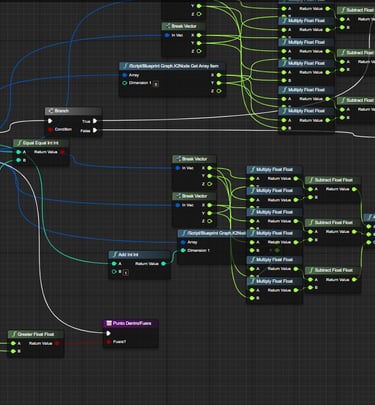Click Greater Float Float's red Return Value pin
The width and height of the screenshot is (375, 405).
(x=57, y=343)
